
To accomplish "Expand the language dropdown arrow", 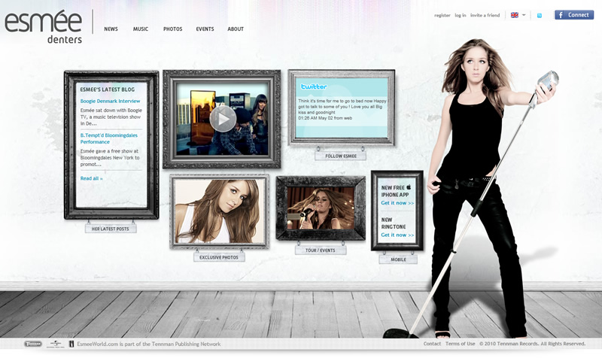I will (524, 15).
